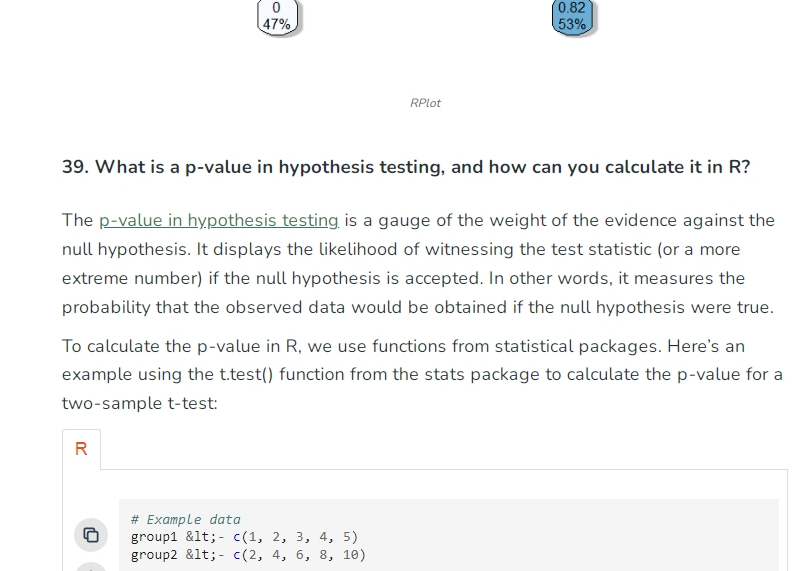812x571 pixels.
Task: Click the empty tab strip beside R tab
Action: [444, 449]
